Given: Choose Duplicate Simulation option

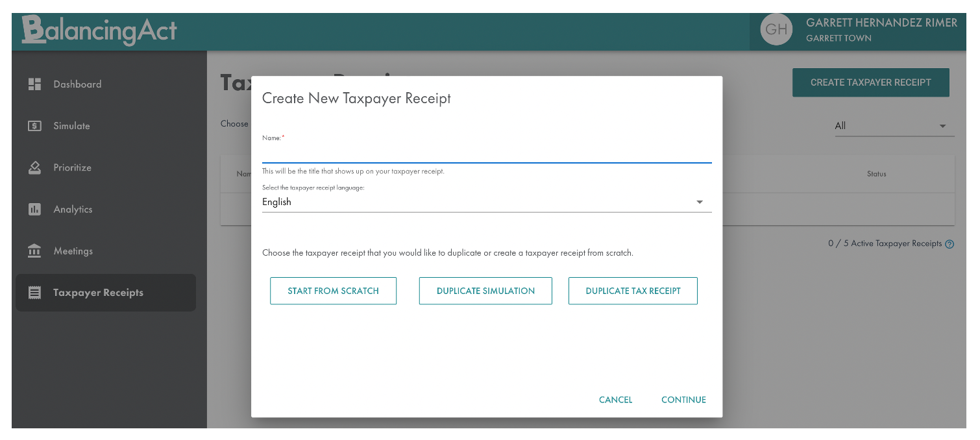Looking at the screenshot, I should click(485, 291).
